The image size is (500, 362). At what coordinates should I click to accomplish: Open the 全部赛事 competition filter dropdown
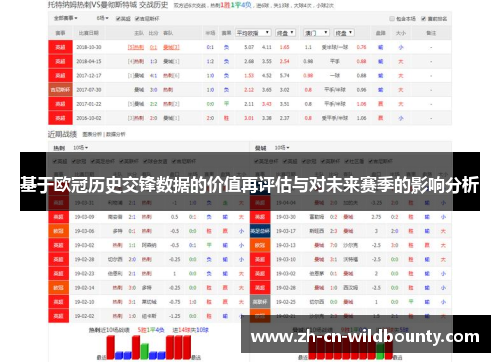(66, 18)
